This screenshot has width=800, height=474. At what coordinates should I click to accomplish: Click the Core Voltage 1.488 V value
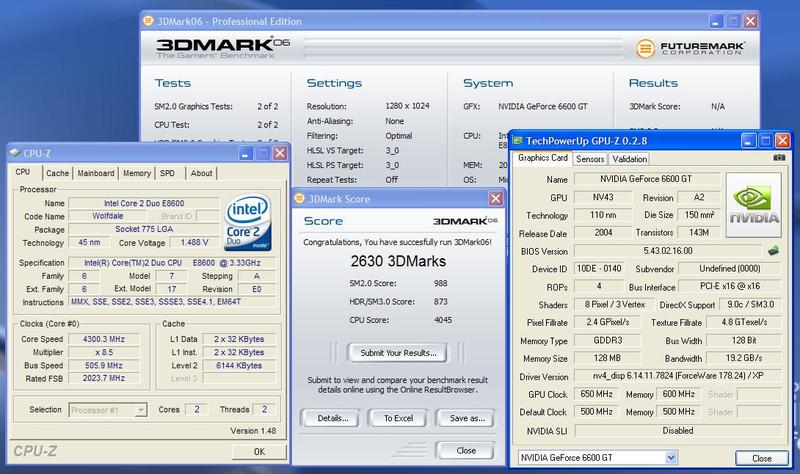194,242
